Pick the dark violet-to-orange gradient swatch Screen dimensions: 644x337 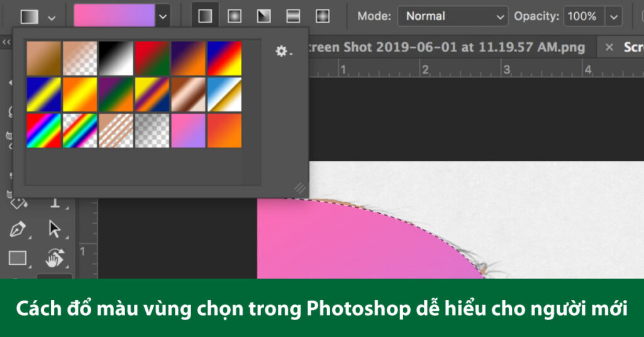[188, 58]
